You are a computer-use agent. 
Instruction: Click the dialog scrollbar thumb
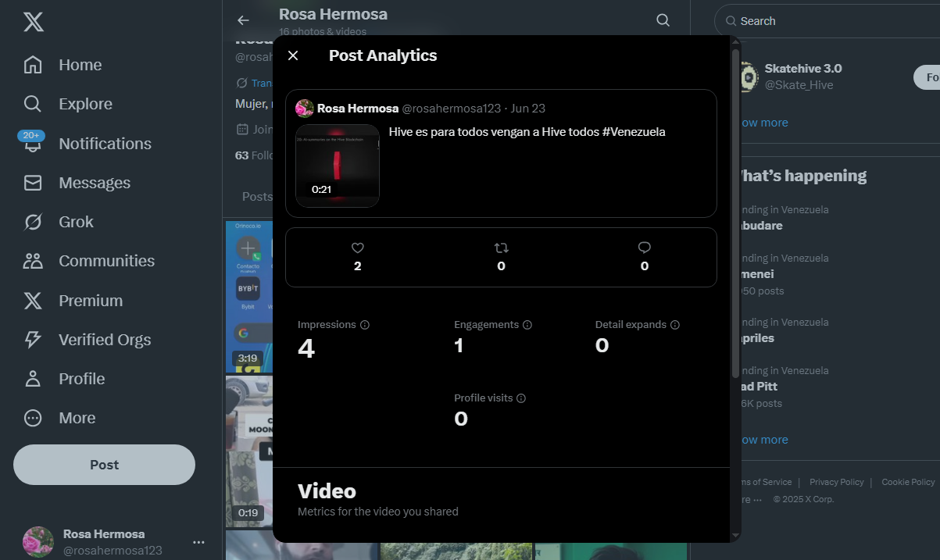tap(735, 212)
